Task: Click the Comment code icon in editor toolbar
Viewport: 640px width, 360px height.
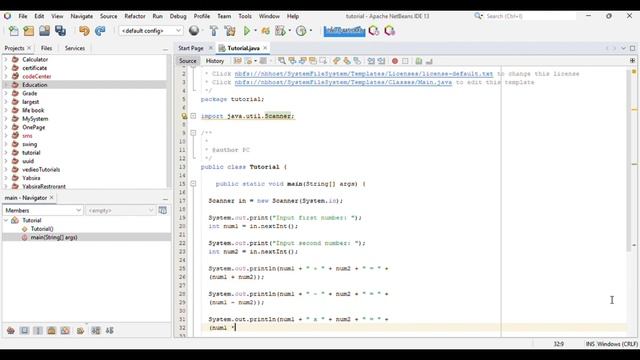Action: point(419,61)
